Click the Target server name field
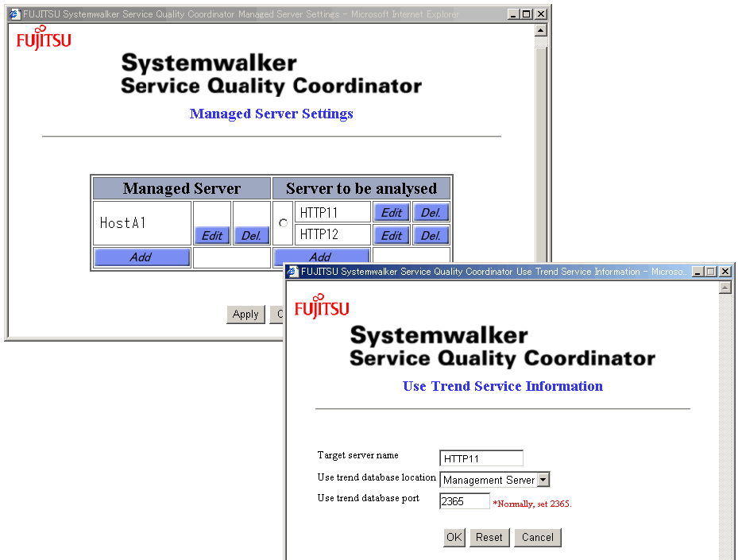The image size is (738, 560). point(481,458)
